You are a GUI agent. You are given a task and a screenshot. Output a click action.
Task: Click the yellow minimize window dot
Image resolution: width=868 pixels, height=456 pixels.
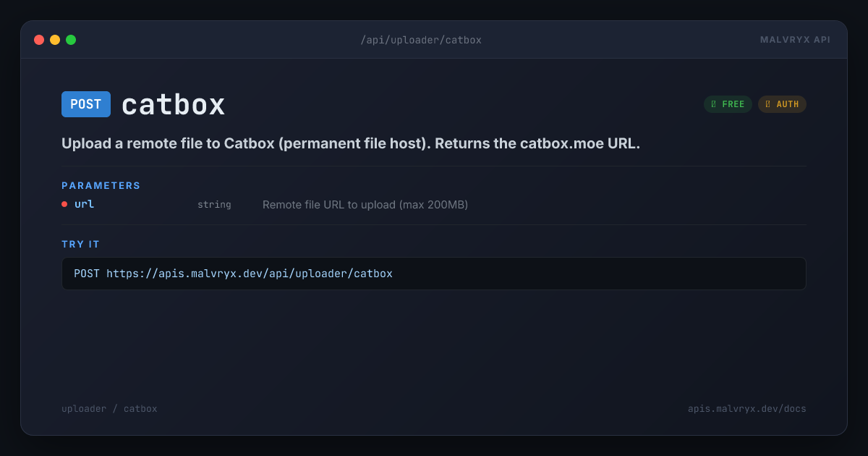[55, 40]
